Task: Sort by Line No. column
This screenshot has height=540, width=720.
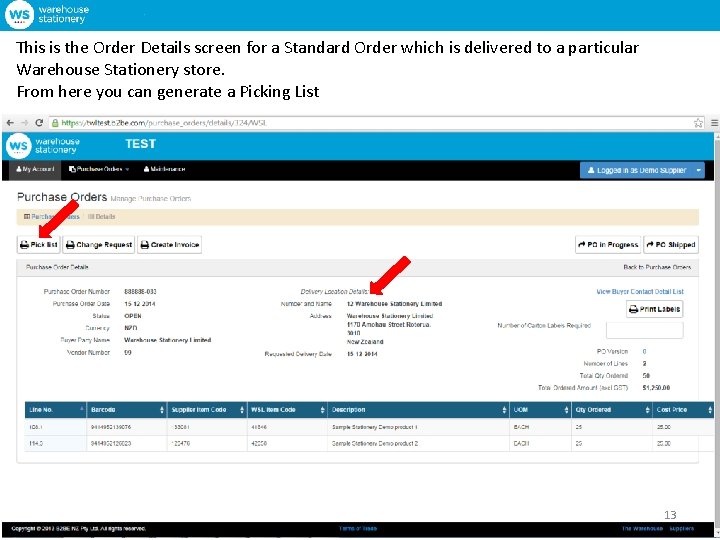Action: pos(56,410)
